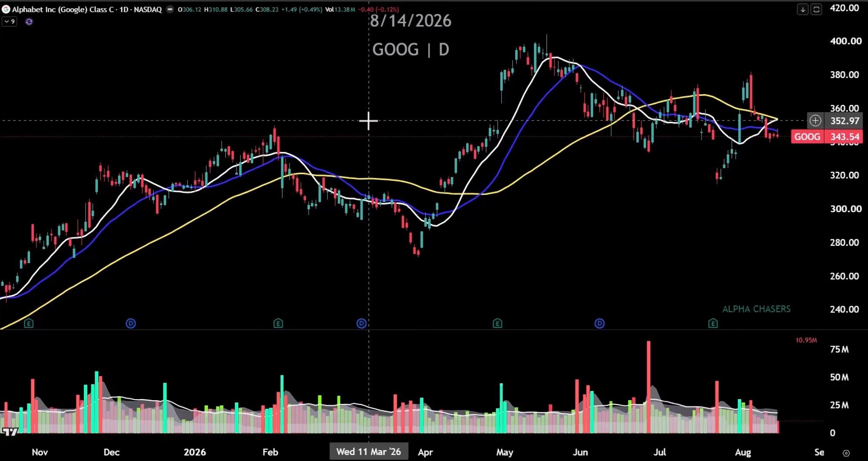Click the red -0.40 (-0.12%) value
868x461 pixels.
click(x=378, y=9)
